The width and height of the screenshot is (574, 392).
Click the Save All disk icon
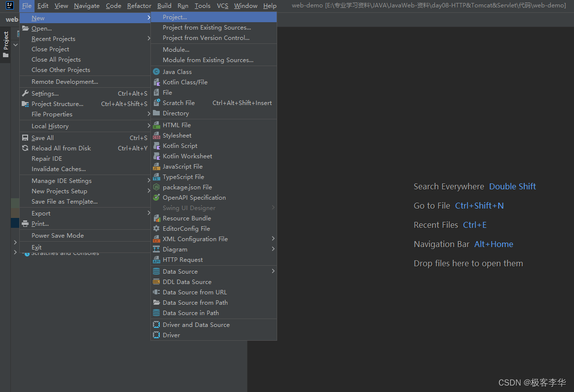pyautogui.click(x=25, y=138)
